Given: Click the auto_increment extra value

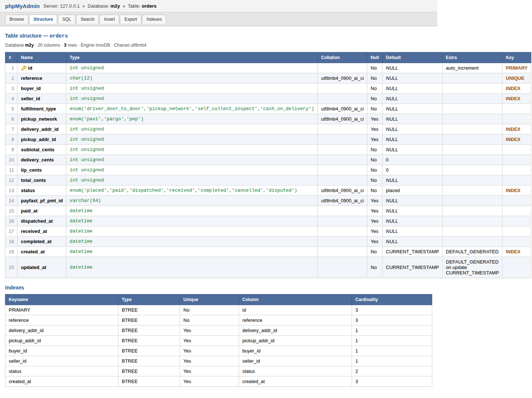Looking at the screenshot, I should tap(462, 68).
